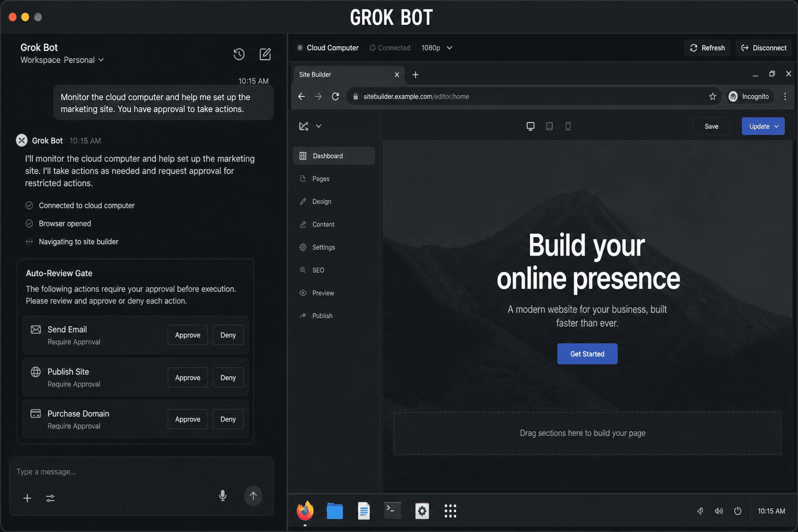The width and height of the screenshot is (798, 532).
Task: Click the Get Started button
Action: coord(587,354)
